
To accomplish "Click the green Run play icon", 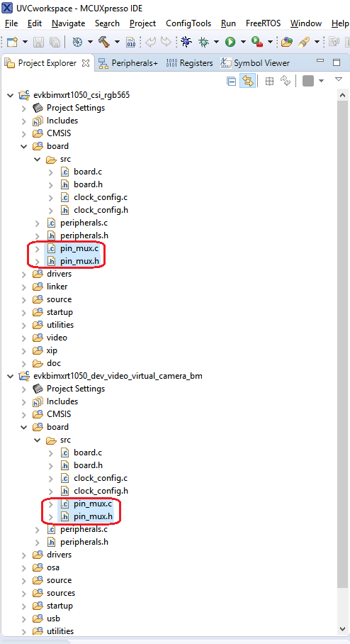I will [230, 41].
